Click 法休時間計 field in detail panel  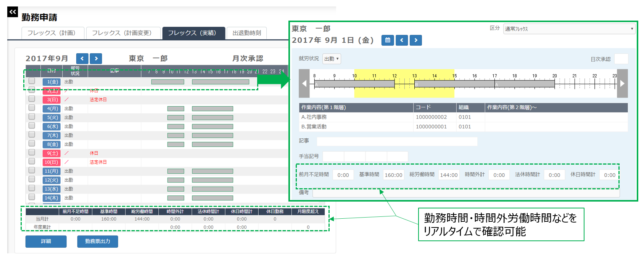click(x=554, y=175)
